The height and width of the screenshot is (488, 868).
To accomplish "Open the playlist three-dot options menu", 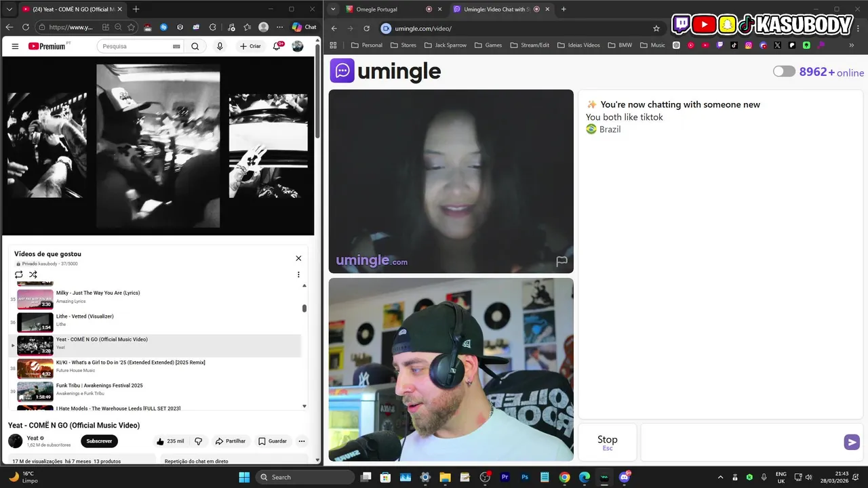I will 298,274.
